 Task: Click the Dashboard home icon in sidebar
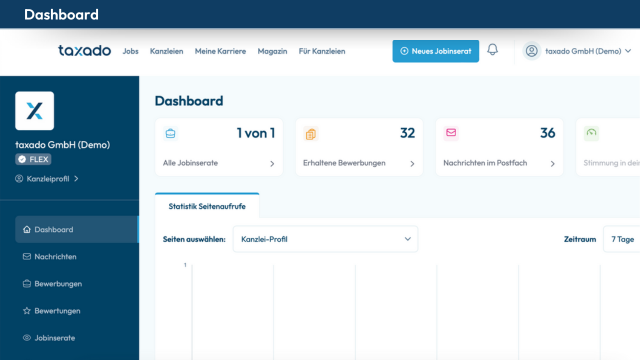27,229
